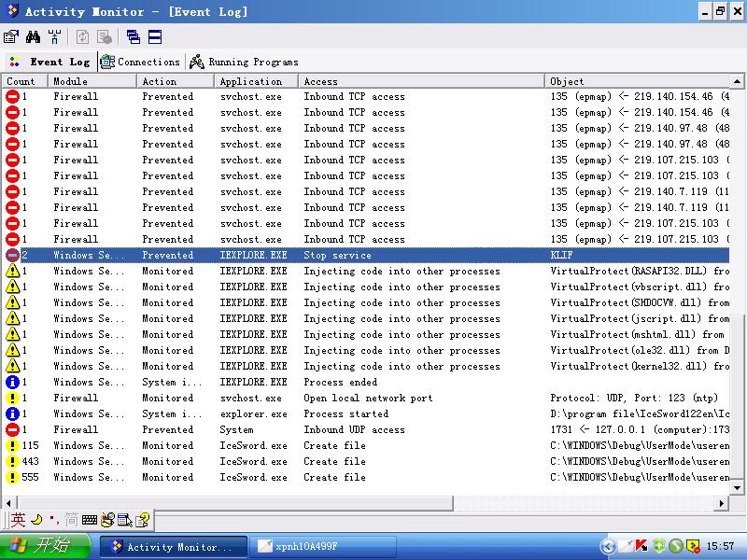Click the green circular S tray icon
Viewport: 747px width, 560px height.
tap(675, 546)
